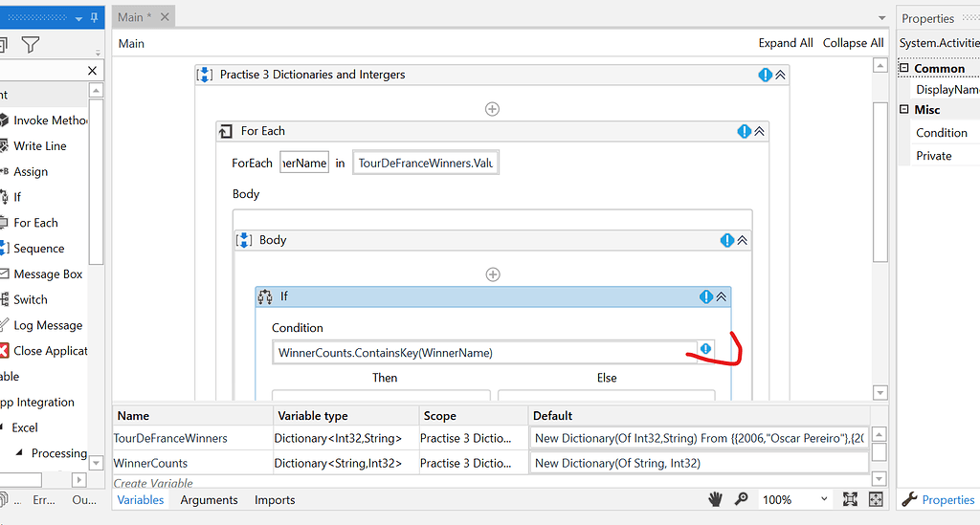
Task: Collapse the For Each activity chevron
Action: 759,132
